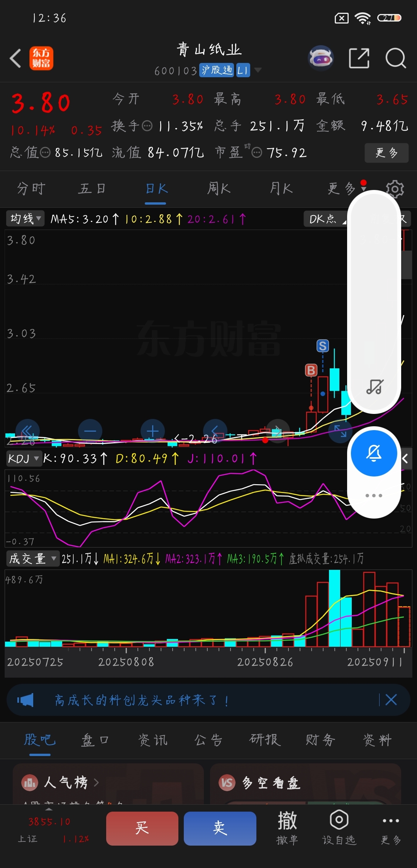This screenshot has height=868, width=417.
Task: Open the 研报 tab
Action: [265, 740]
